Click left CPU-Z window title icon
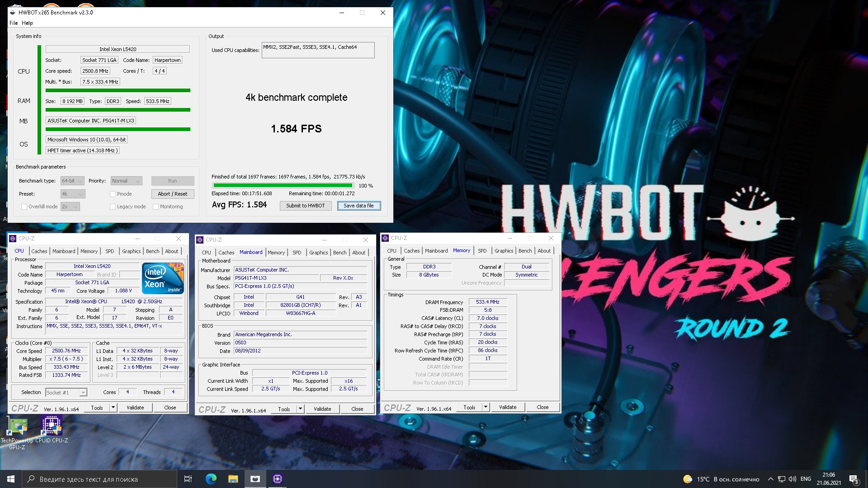This screenshot has width=868, height=488. (x=13, y=239)
